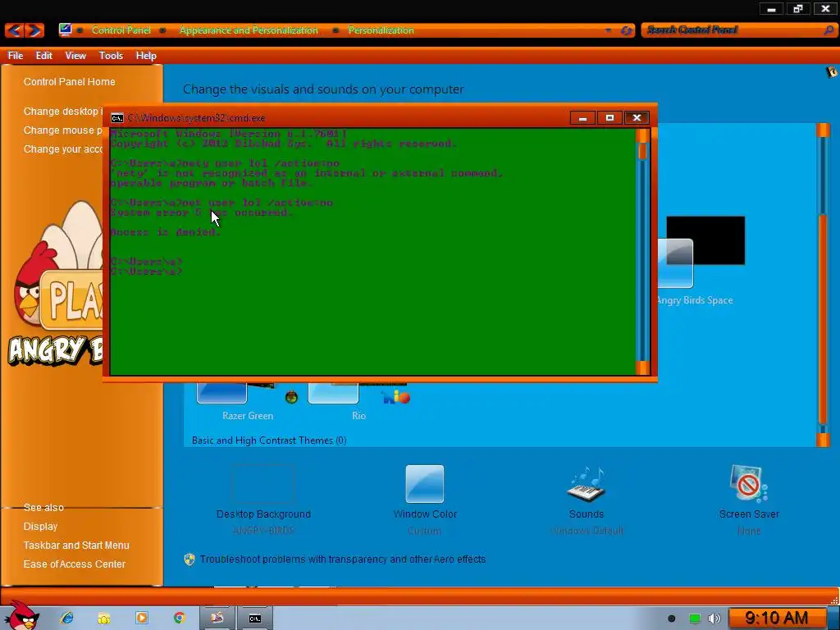This screenshot has width=840, height=630.
Task: Go to Appearance and Personalization breadcrumb
Action: [x=249, y=30]
